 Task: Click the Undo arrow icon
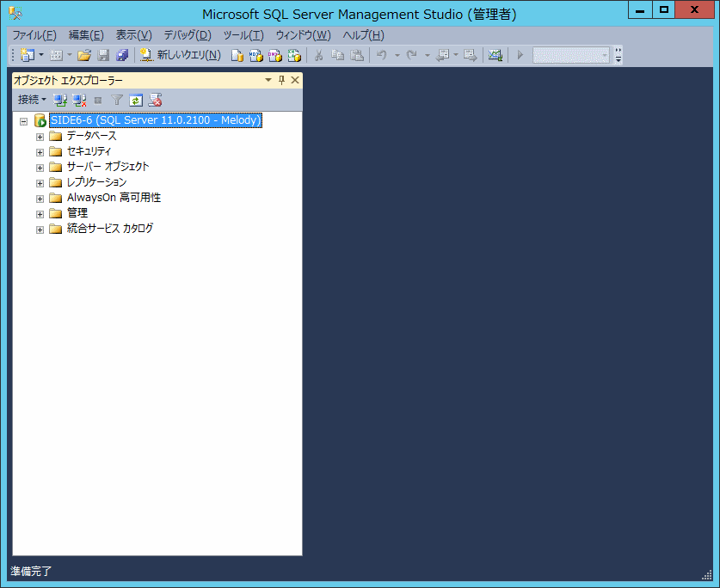[382, 55]
